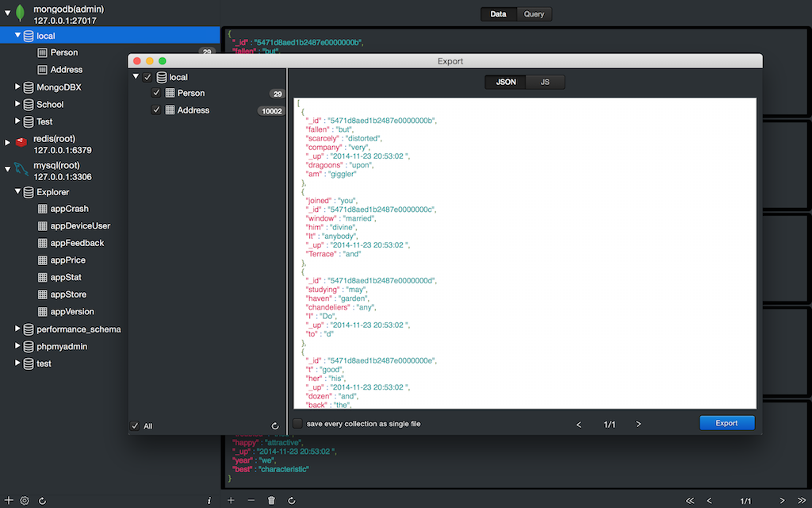Click the add connection plus icon
This screenshot has height=508, width=812.
(x=9, y=501)
